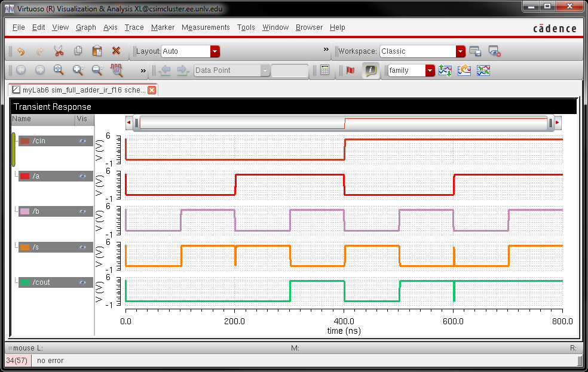Open the Measurements menu
The image size is (588, 372).
[x=206, y=27]
